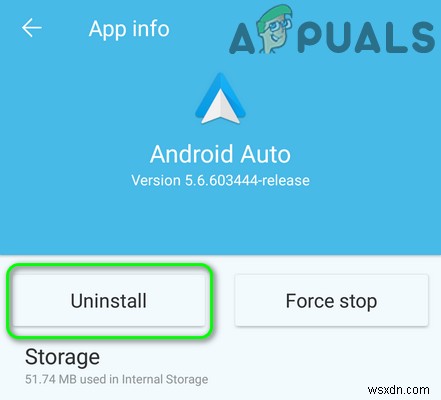
Task: Click the Force stop button
Action: click(331, 300)
